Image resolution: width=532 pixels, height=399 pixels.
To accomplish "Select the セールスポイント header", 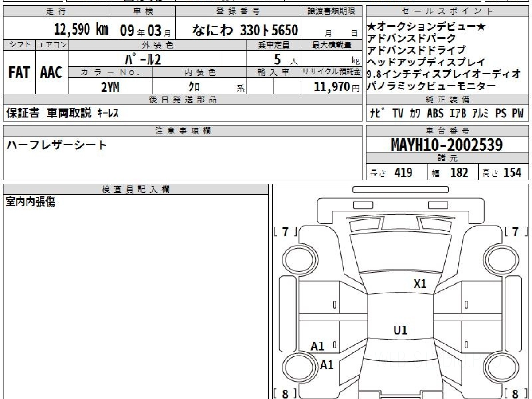I will (x=448, y=12).
